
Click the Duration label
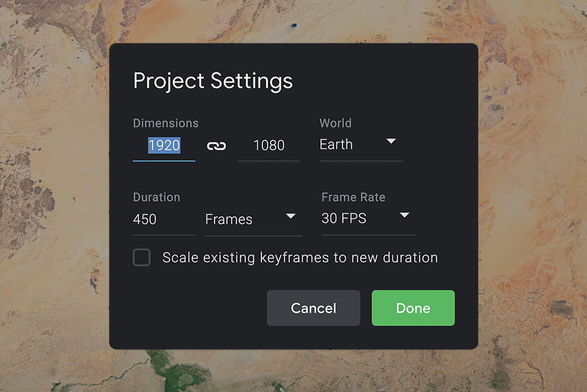coord(157,198)
